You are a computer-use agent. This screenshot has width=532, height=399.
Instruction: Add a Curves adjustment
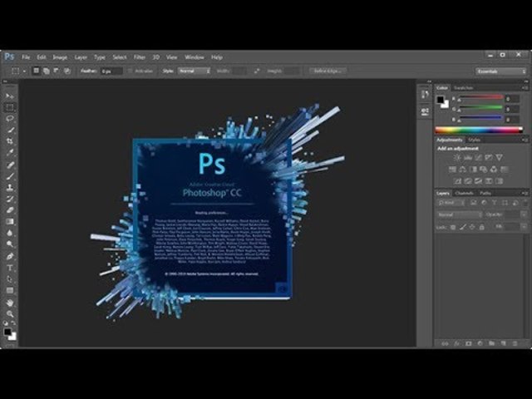pyautogui.click(x=478, y=157)
